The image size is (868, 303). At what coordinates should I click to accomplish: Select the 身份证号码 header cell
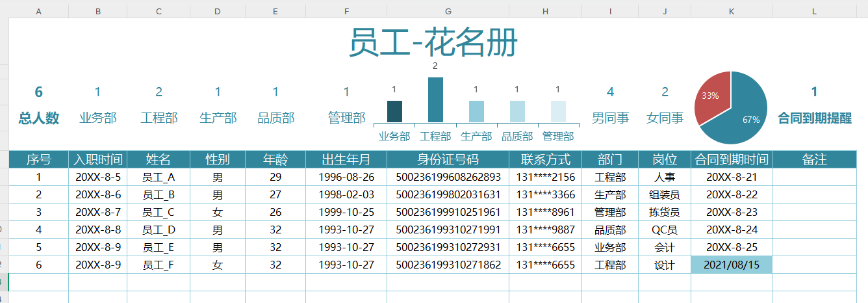[x=448, y=159]
